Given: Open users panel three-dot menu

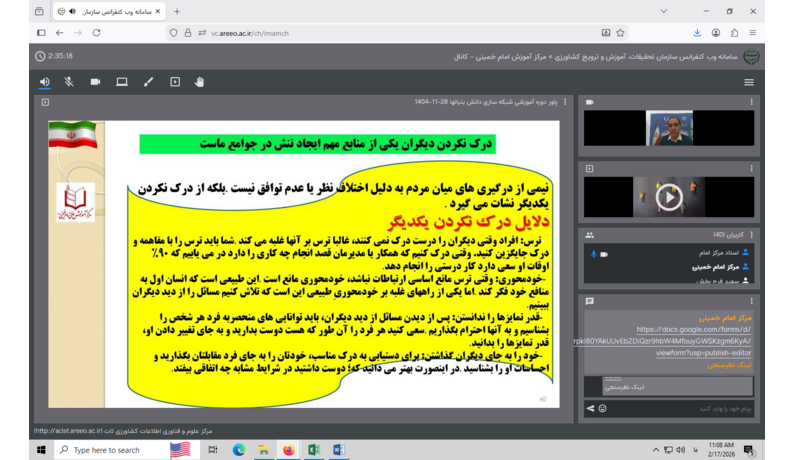Looking at the screenshot, I should [x=751, y=235].
